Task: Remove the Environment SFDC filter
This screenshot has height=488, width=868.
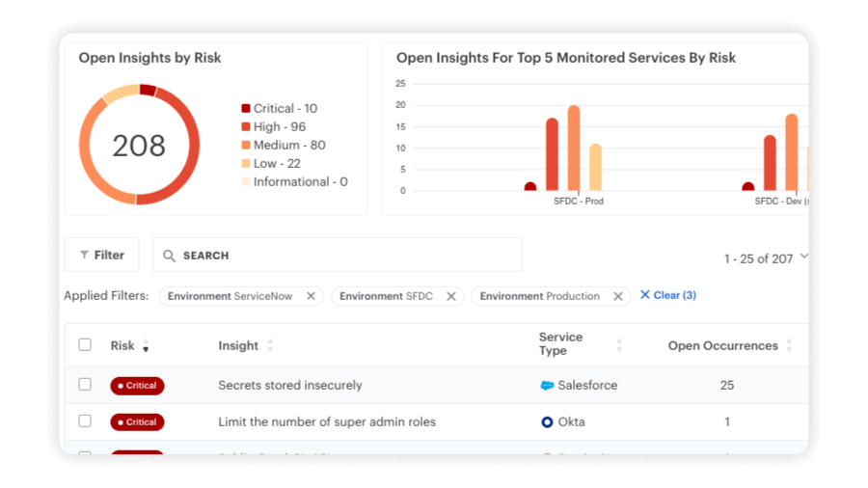Action: point(451,296)
